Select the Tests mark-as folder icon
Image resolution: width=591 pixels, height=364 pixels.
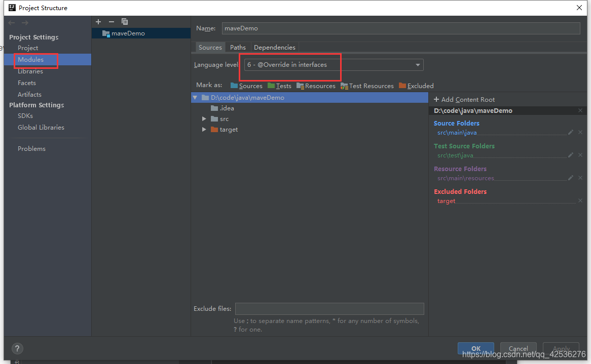[x=272, y=86]
